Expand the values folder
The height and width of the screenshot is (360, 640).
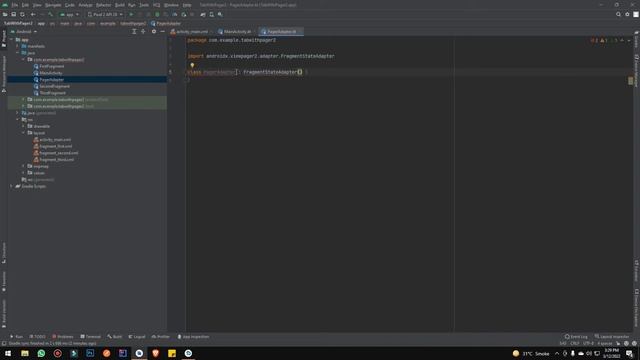23,173
